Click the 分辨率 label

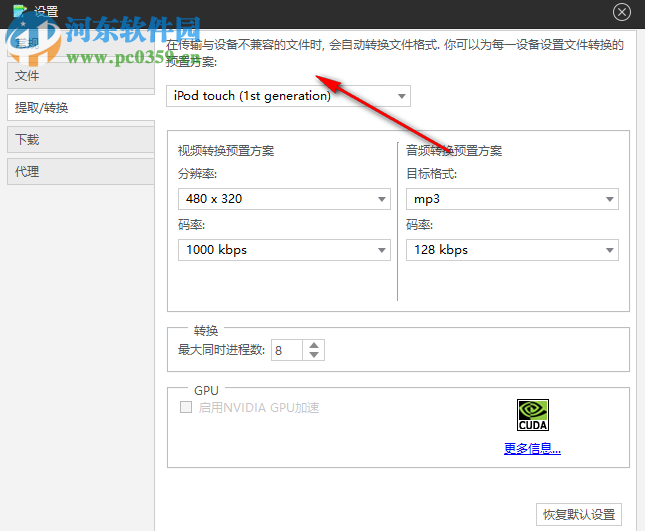pos(197,174)
